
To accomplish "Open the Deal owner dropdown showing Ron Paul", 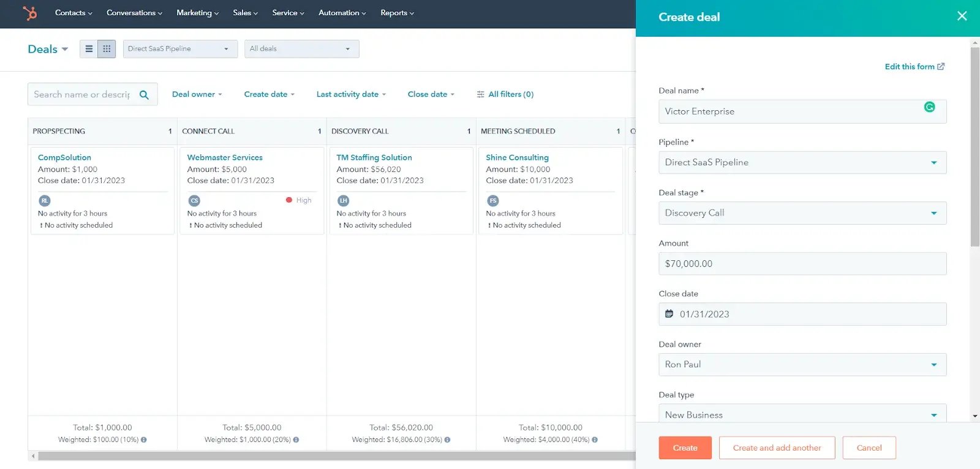I will (802, 364).
